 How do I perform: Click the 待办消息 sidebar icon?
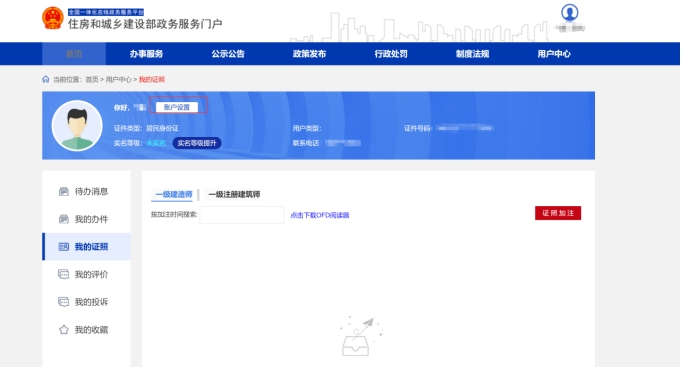[63, 191]
